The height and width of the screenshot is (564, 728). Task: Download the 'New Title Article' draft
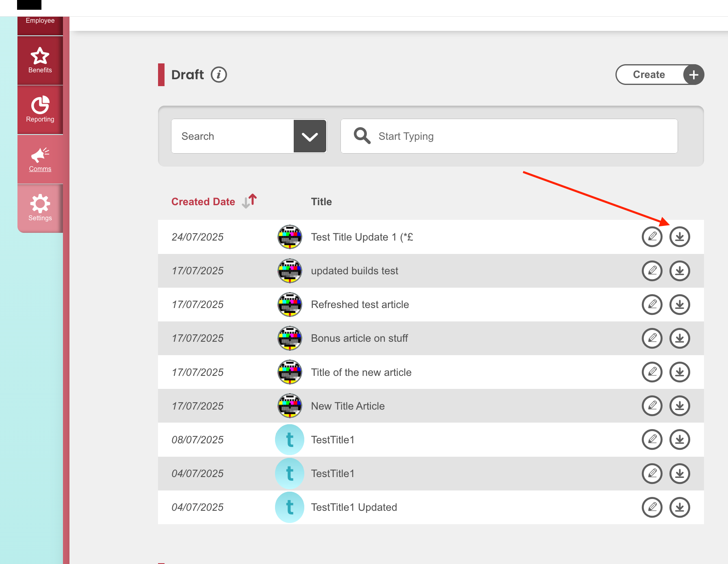click(x=680, y=406)
